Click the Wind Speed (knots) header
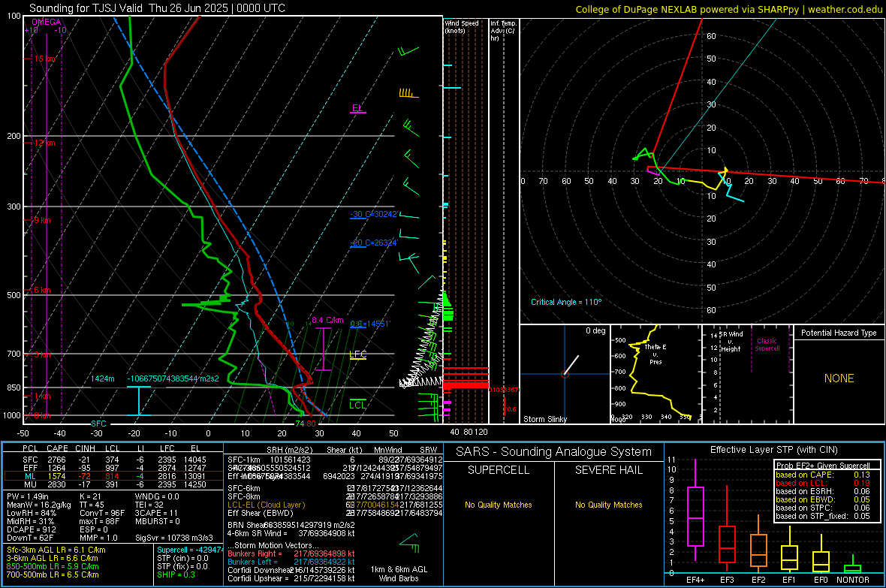 462,26
